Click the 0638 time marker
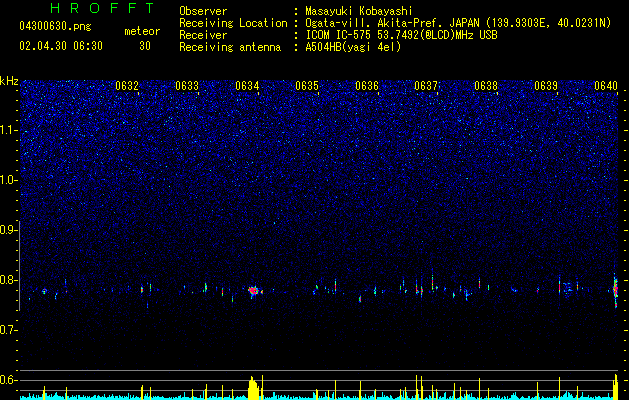This screenshot has width=629, height=400. point(486,86)
